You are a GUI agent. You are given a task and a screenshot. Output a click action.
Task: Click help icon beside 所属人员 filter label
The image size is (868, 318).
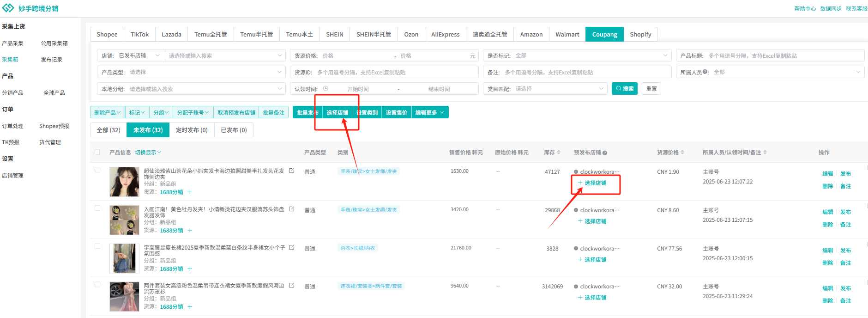(x=705, y=72)
